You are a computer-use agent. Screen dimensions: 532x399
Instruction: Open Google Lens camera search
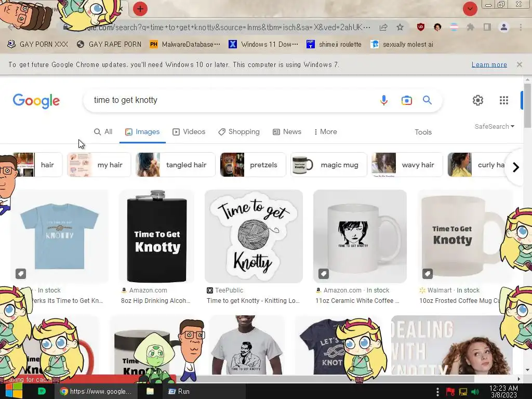click(x=406, y=100)
